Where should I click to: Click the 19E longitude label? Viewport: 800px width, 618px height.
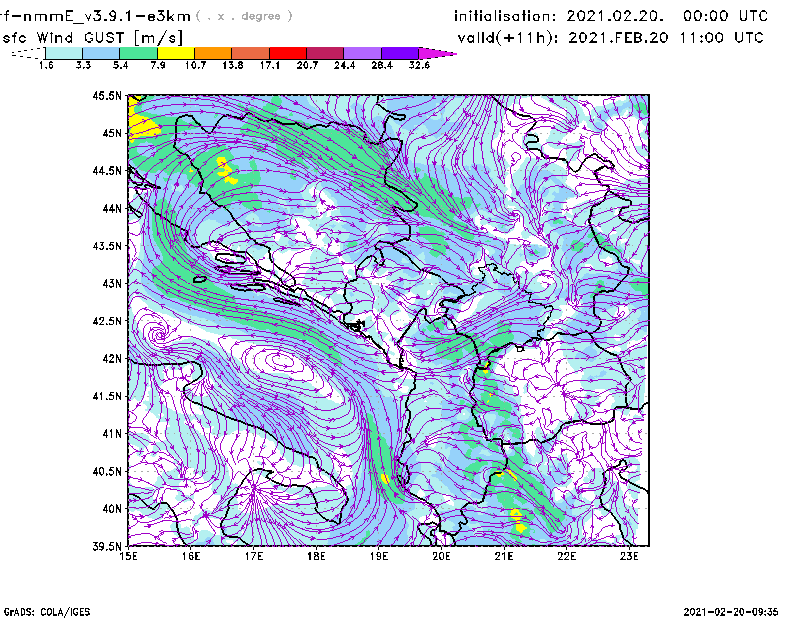pos(379,556)
